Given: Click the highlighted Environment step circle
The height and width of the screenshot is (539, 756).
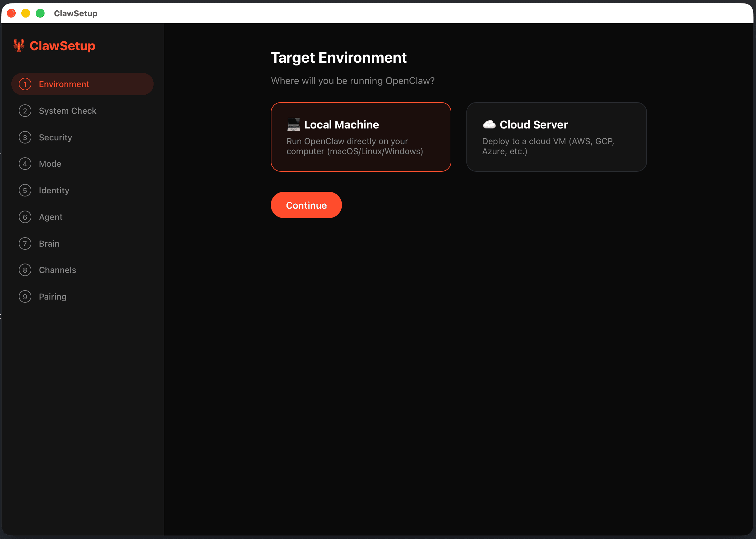Looking at the screenshot, I should pos(25,84).
